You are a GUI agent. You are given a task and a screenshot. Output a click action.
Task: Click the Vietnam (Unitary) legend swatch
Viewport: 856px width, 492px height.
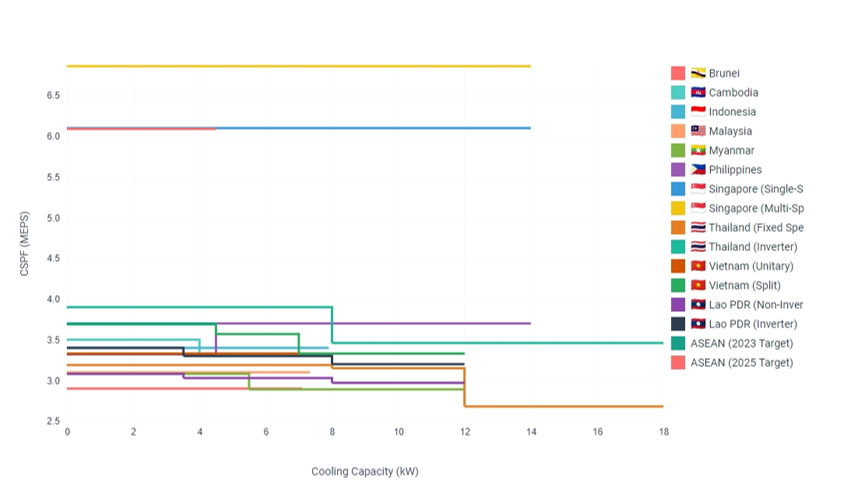678,266
